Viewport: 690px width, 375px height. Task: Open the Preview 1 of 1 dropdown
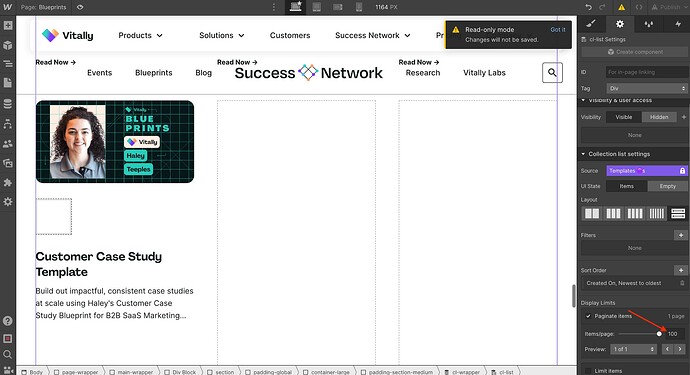tap(633, 349)
